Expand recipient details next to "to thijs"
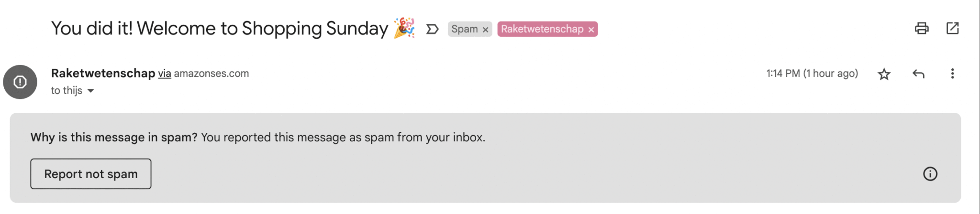The width and height of the screenshot is (980, 214). [90, 91]
